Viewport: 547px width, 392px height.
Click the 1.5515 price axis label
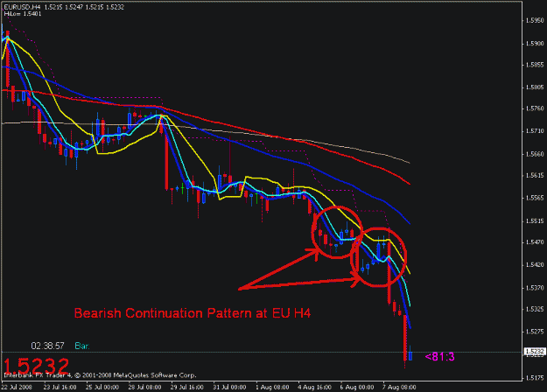[535, 221]
